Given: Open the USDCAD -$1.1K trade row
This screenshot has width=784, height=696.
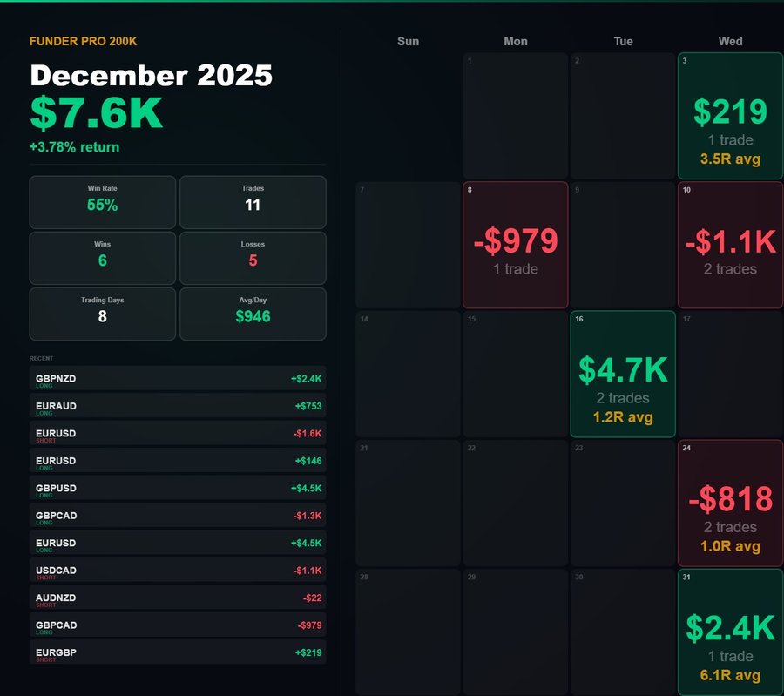Looking at the screenshot, I should pos(178,571).
